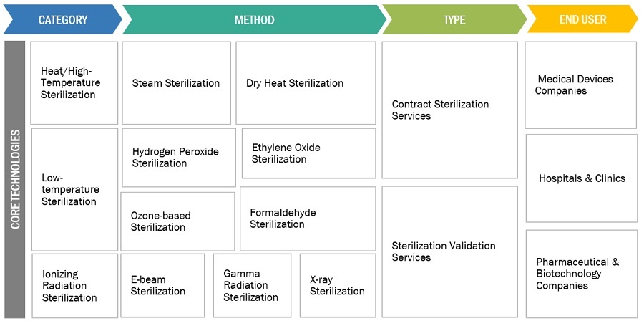This screenshot has height=321, width=644.
Task: Open the Dry Heat Sterilization box
Action: click(x=306, y=83)
